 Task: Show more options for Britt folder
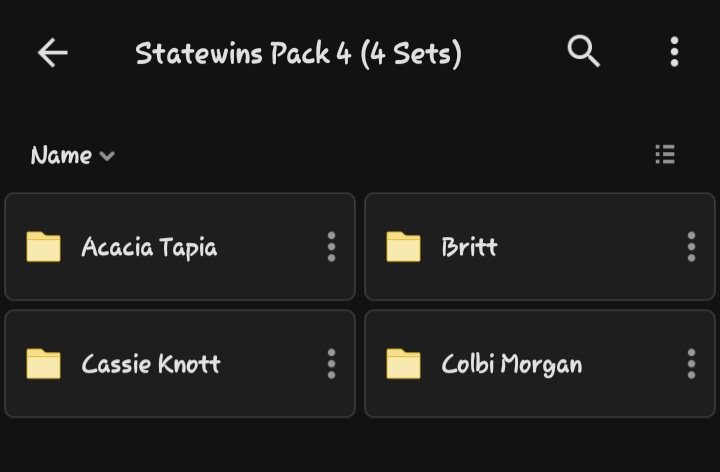point(691,247)
